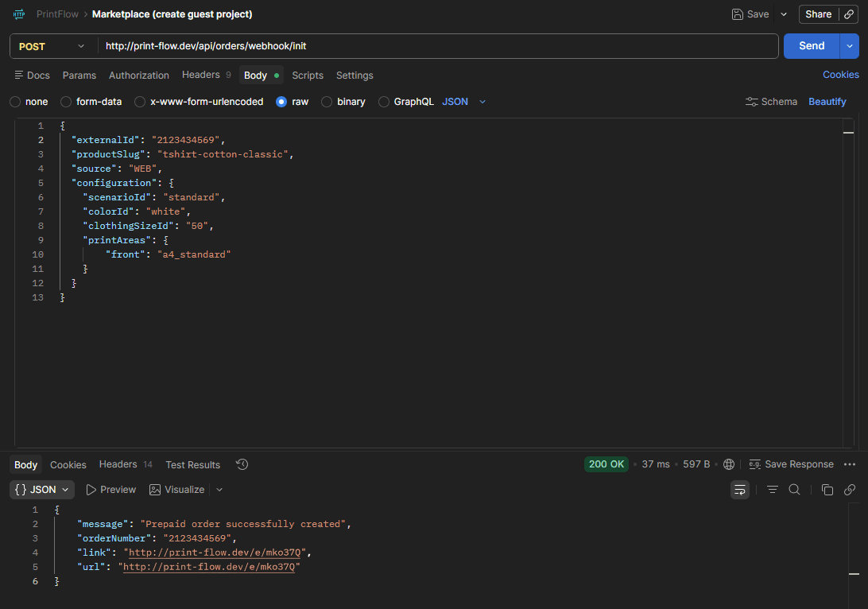Click the Beautify link

point(827,102)
